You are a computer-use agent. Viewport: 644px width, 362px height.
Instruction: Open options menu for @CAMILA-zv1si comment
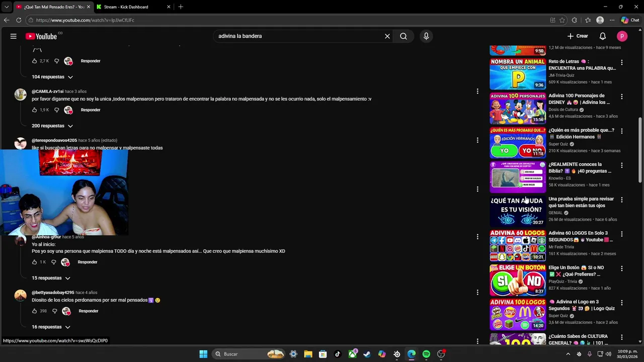pyautogui.click(x=477, y=92)
